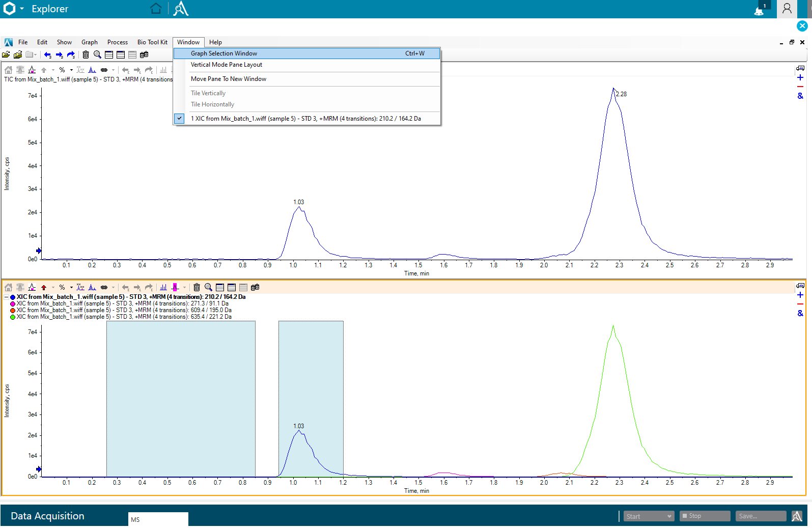Open the Help menu
This screenshot has width=812, height=528.
pos(215,42)
